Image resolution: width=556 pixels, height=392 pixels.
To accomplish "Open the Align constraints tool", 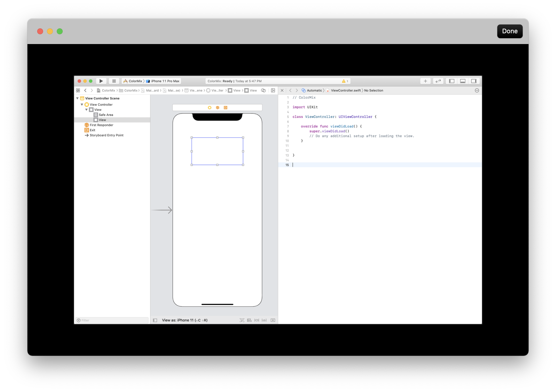I will point(249,320).
